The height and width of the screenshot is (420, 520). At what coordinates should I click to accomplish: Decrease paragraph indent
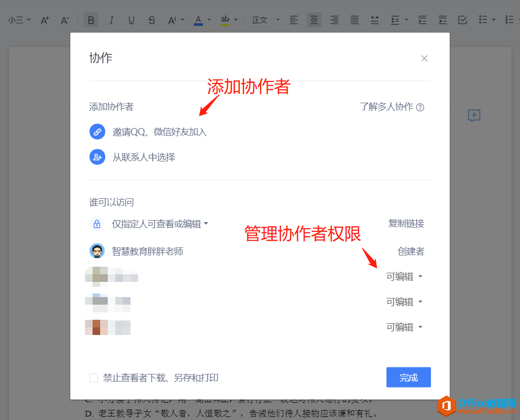pos(422,20)
